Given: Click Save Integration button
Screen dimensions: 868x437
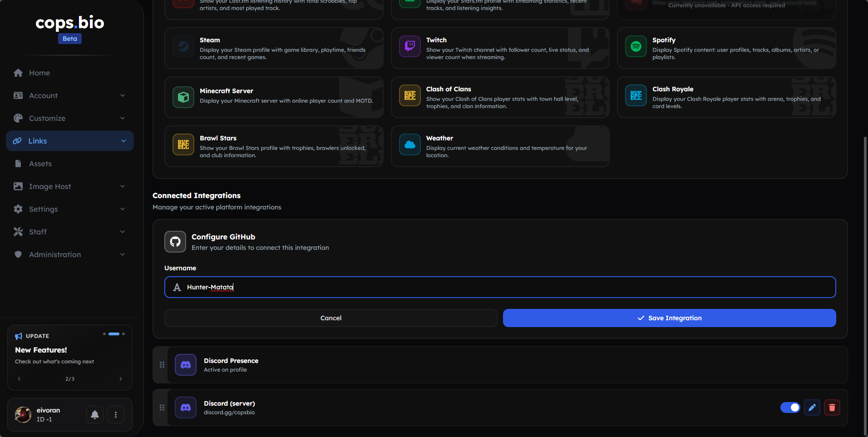Looking at the screenshot, I should pos(669,318).
